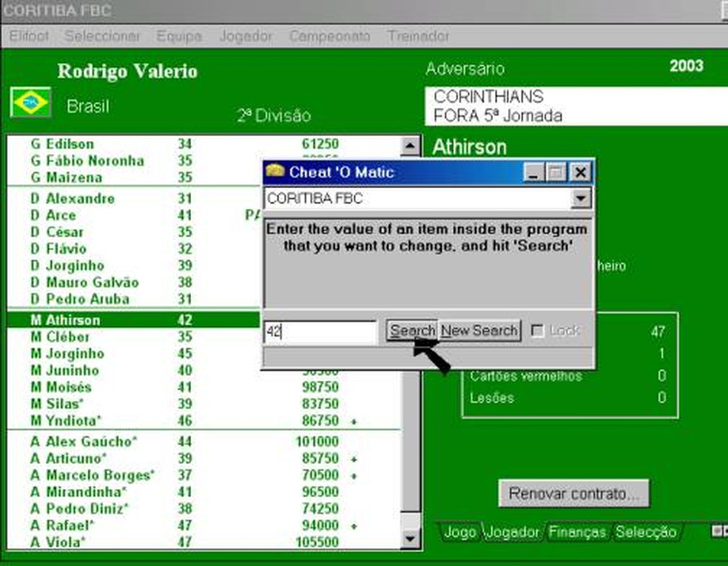Click the Brasil flag icon
This screenshot has height=566, width=728.
(x=30, y=102)
